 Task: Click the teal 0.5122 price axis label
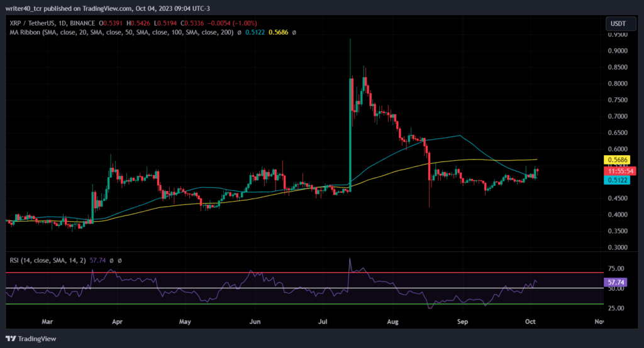pos(617,180)
